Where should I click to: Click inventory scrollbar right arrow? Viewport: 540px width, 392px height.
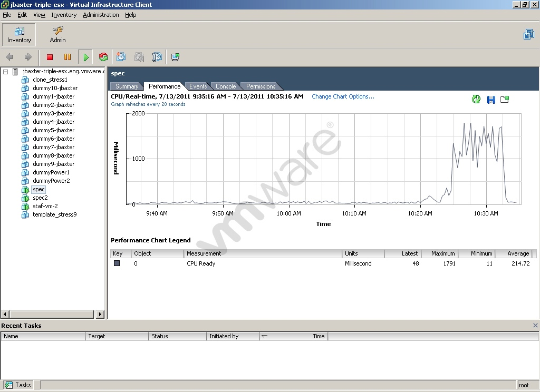(100, 314)
